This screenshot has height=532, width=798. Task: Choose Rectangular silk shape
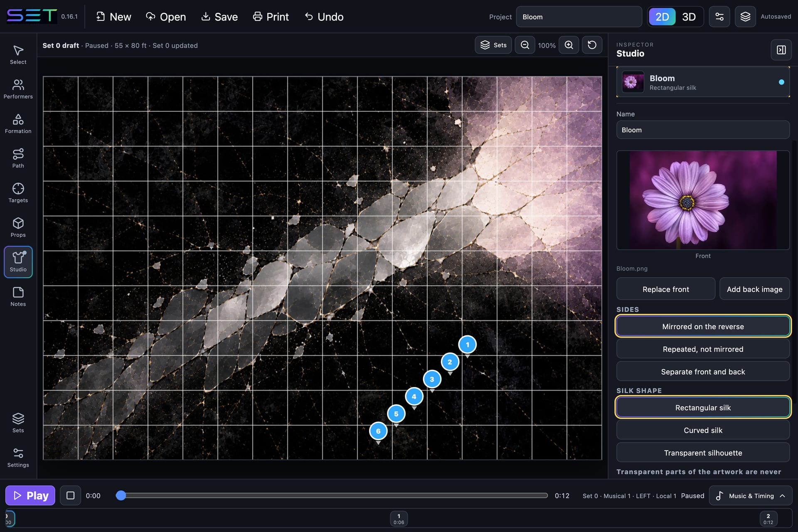[703, 407]
